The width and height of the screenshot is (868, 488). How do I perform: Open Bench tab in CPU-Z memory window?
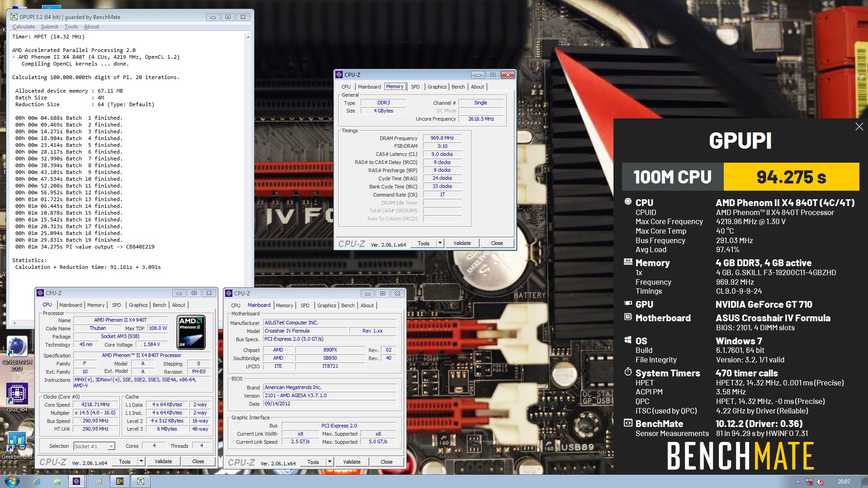coord(458,87)
